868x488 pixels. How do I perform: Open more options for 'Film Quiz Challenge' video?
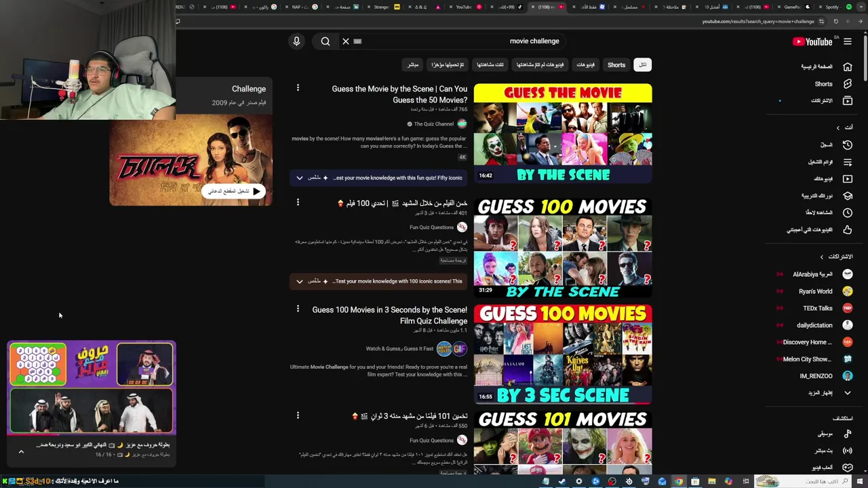[x=298, y=309]
